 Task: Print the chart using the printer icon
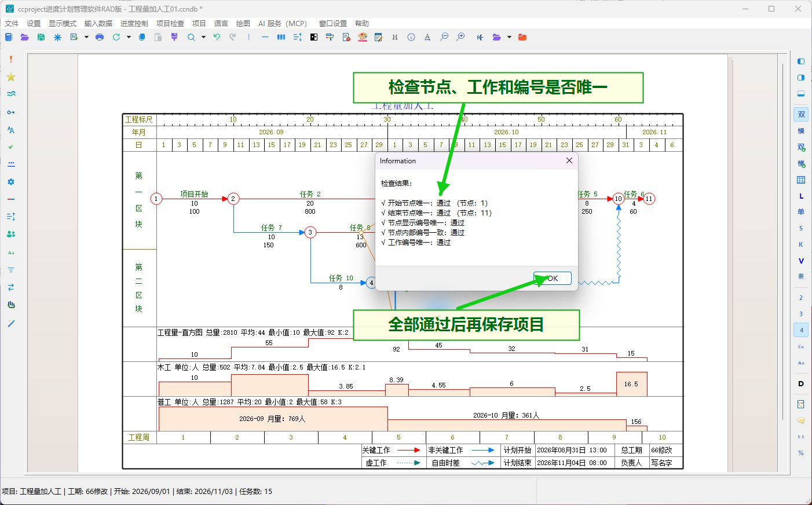[x=100, y=37]
